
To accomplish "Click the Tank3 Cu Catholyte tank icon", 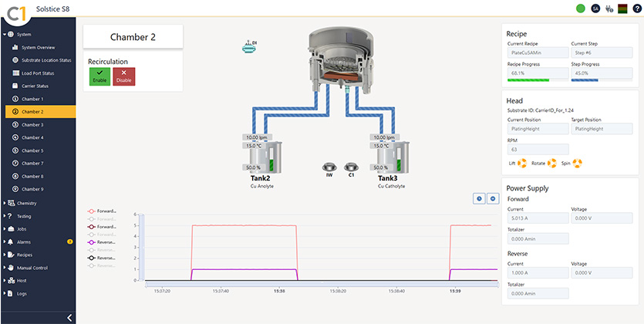I will (393, 157).
